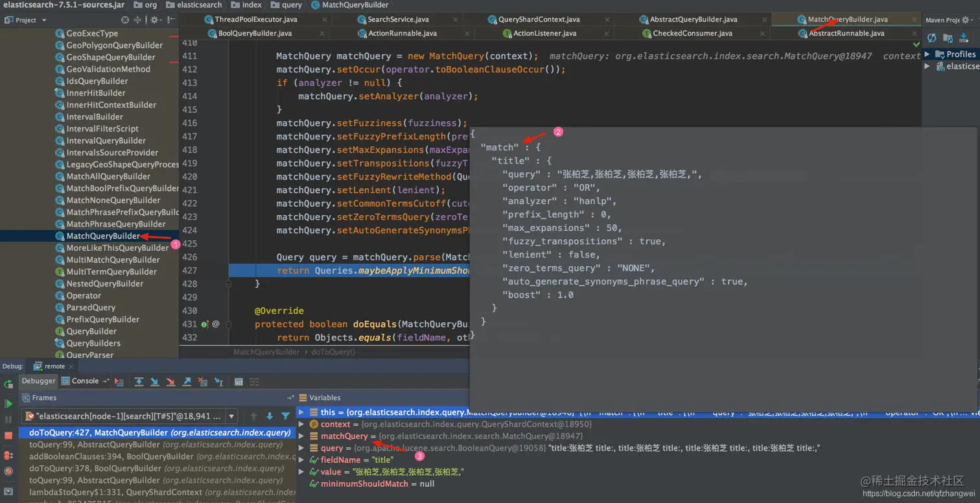Toggle the frames filter funnel
980x503 pixels.
pyautogui.click(x=285, y=416)
